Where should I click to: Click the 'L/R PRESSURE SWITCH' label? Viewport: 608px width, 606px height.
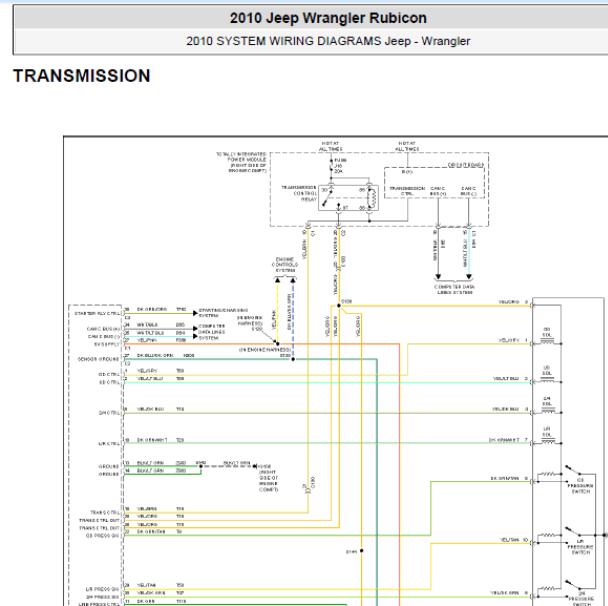580,547
